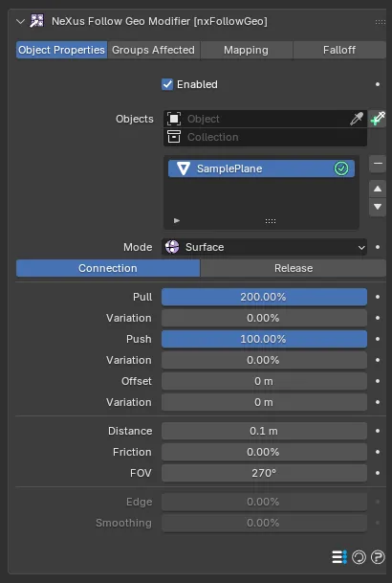The width and height of the screenshot is (392, 583).
Task: Open the Groups Affected tab
Action: coord(153,50)
